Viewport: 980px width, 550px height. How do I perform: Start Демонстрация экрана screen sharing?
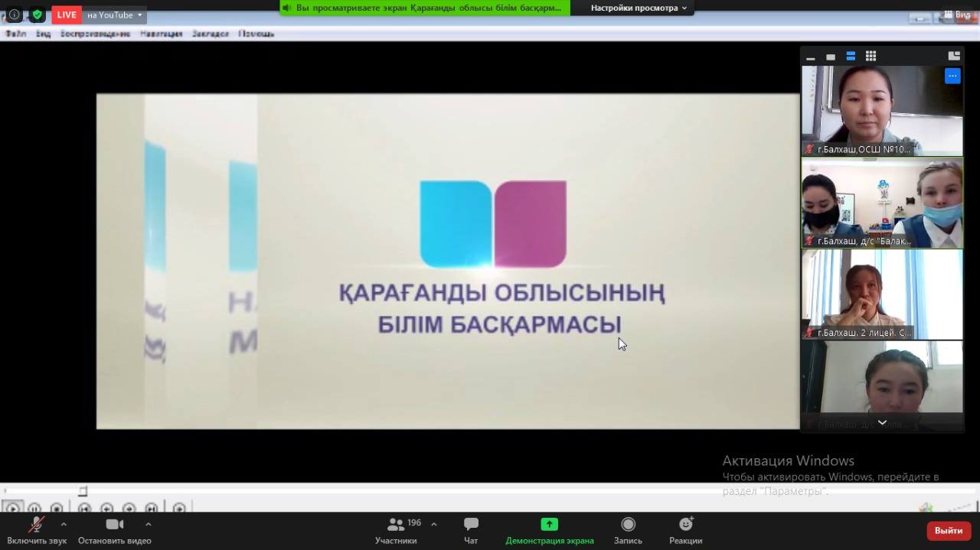549,530
